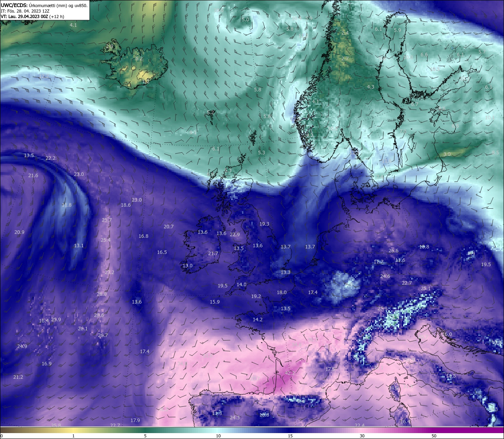Click the UWC/ECDS Úrkomumætti title text
Image resolution: width=504 pixels, height=439 pixels.
[x=44, y=6]
